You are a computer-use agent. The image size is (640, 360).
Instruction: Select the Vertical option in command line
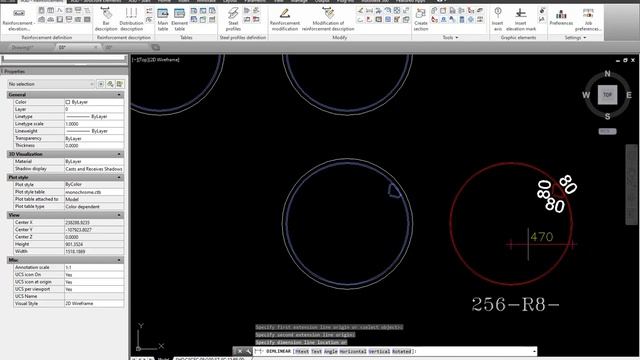(x=379, y=351)
